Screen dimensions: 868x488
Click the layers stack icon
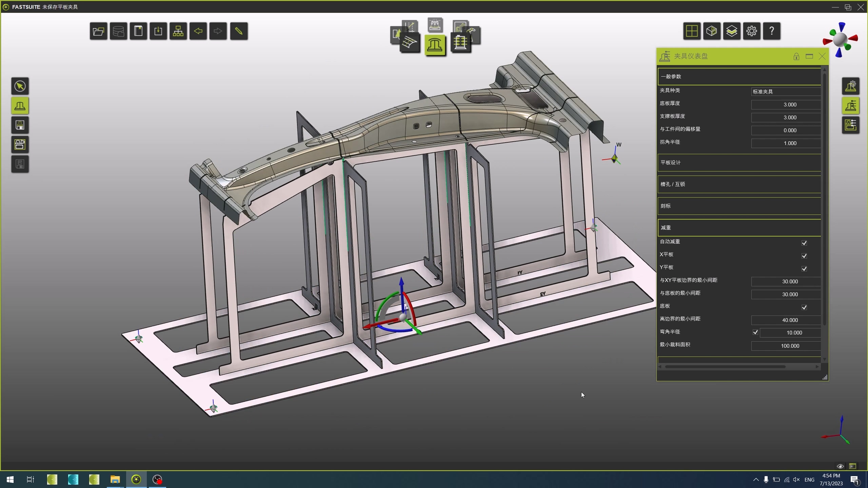(731, 31)
